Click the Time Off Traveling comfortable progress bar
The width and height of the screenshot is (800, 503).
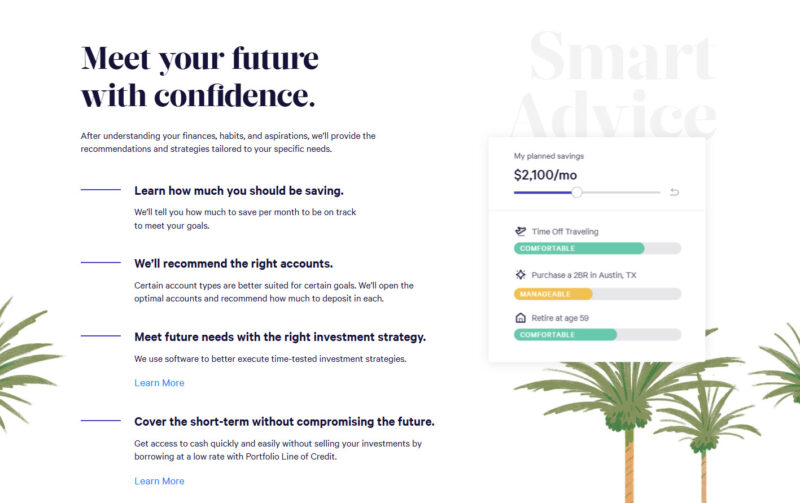click(x=597, y=248)
